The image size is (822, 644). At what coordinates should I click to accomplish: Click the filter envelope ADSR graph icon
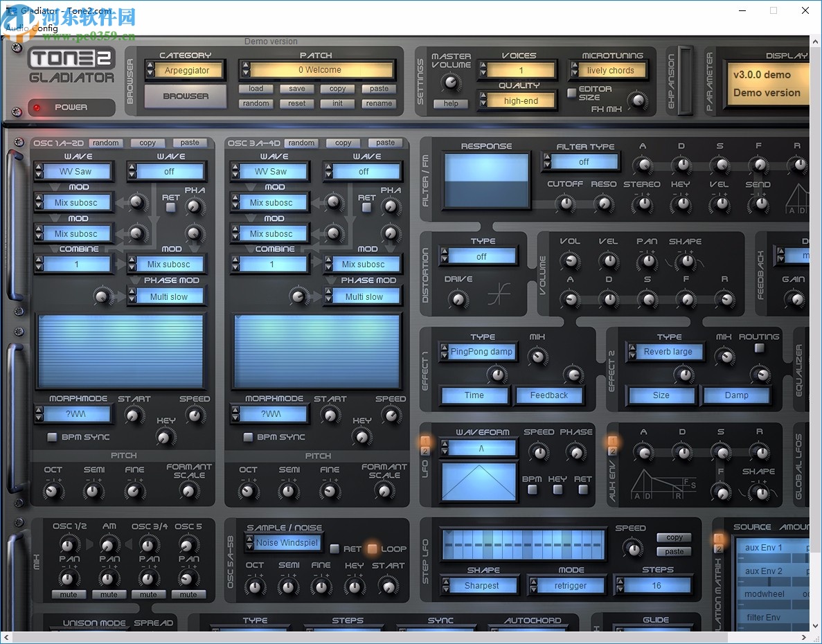797,199
